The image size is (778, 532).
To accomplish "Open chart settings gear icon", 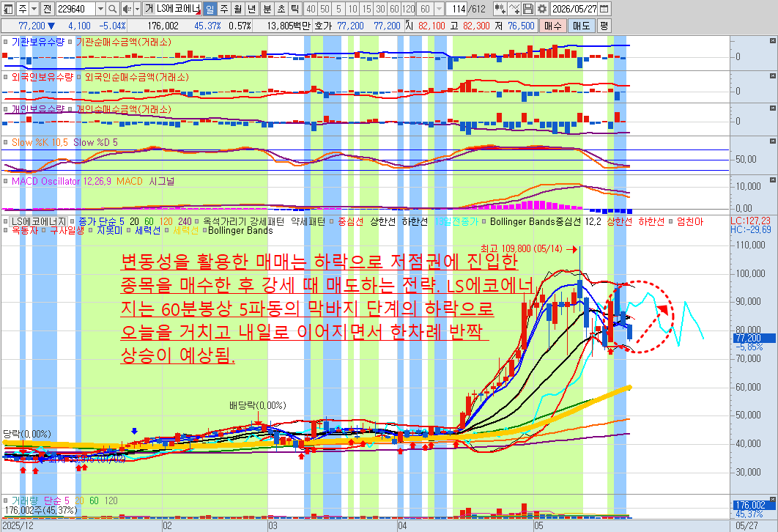I will coord(542,9).
